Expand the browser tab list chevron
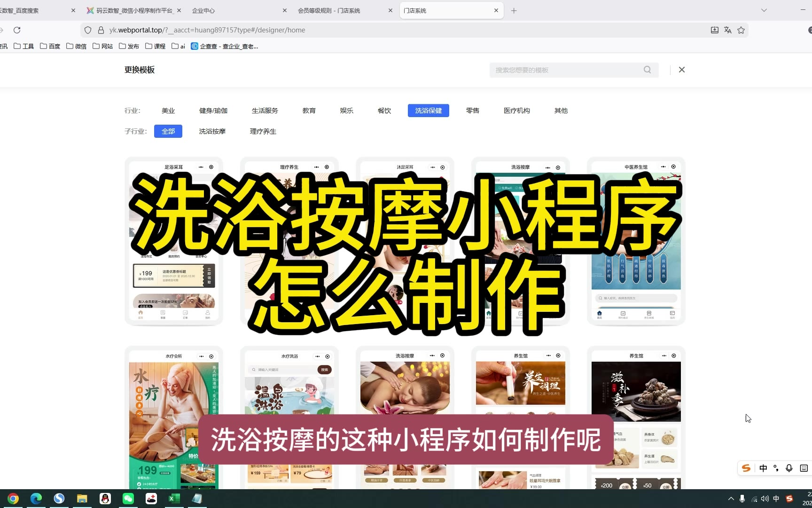812x508 pixels. point(764,10)
